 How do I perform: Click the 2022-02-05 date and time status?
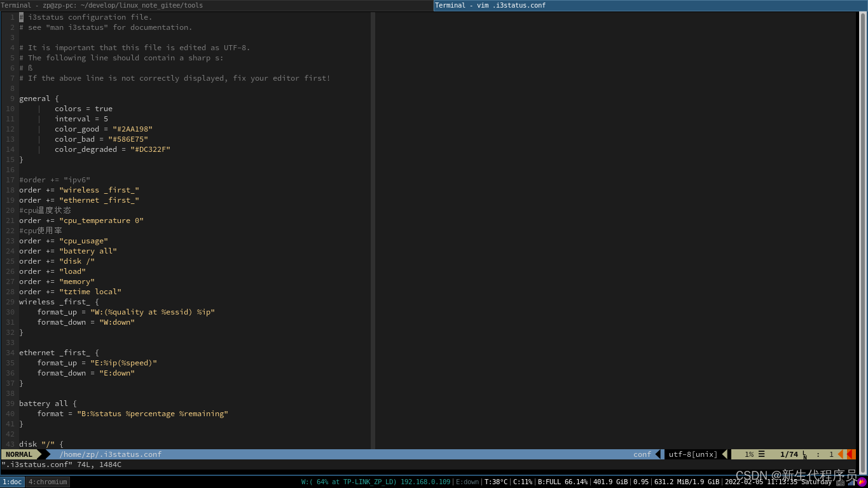778,482
